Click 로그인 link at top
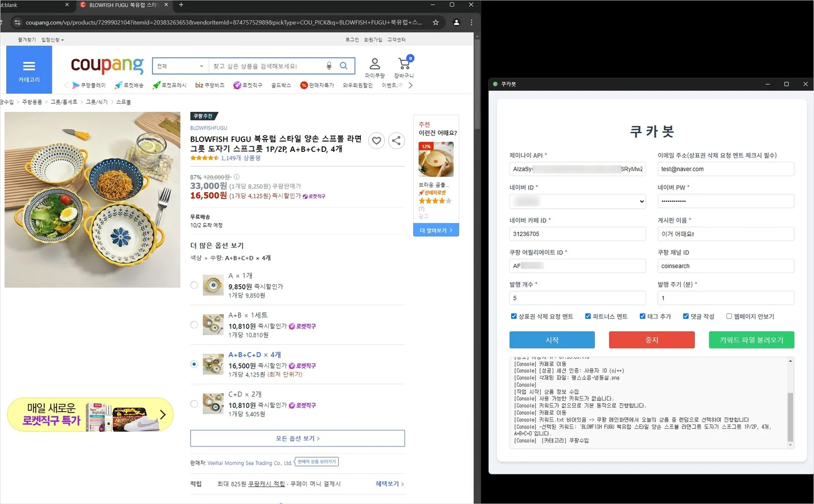Screen dimensions: 814x504 tap(352, 40)
